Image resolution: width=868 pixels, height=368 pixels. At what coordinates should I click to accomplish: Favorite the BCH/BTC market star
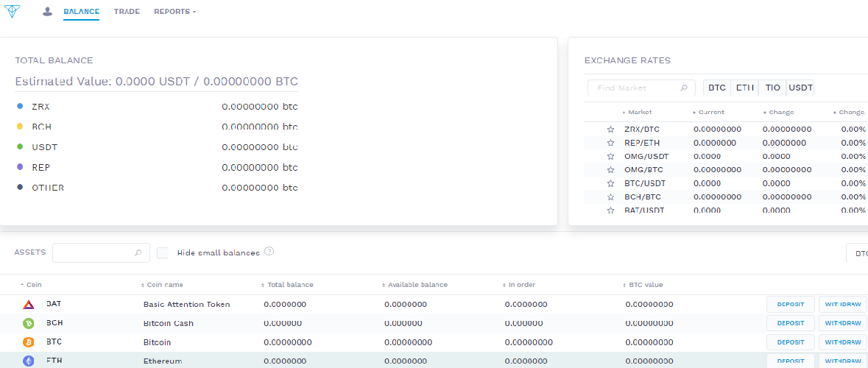(x=610, y=197)
